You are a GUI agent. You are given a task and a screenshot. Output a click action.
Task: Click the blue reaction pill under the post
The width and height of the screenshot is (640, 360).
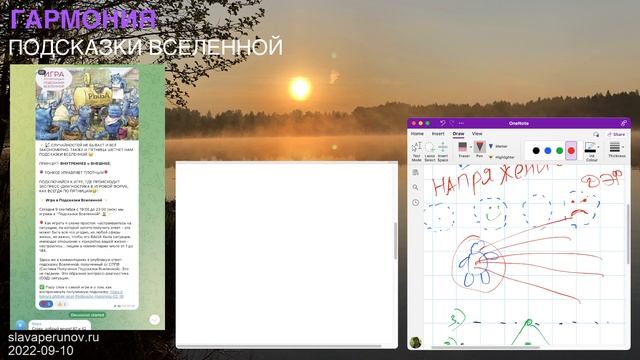coord(46,304)
